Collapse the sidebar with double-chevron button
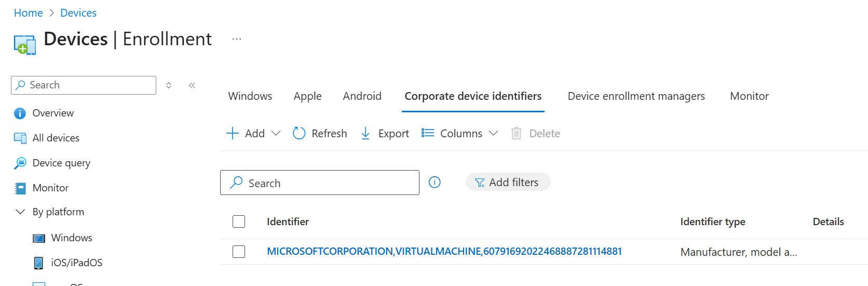This screenshot has height=286, width=868. point(192,85)
